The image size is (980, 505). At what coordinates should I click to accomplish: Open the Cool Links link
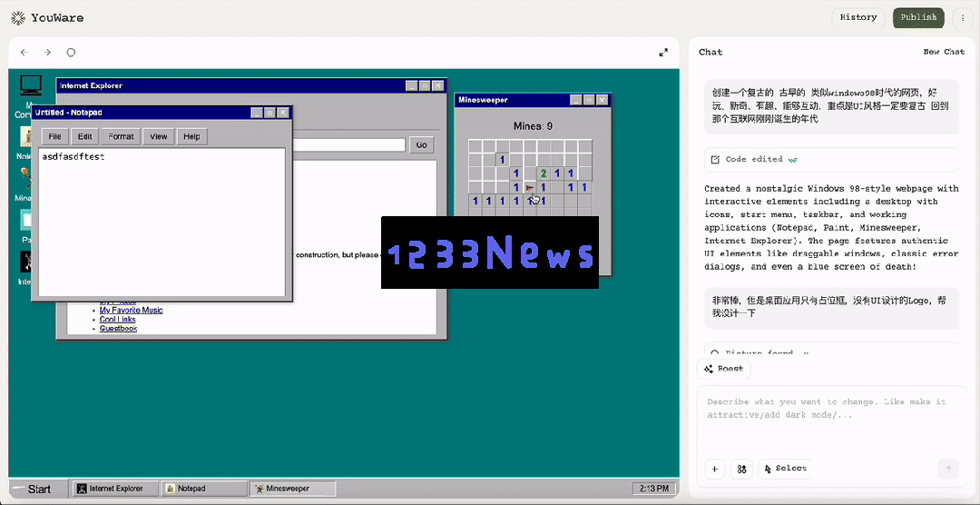(117, 319)
